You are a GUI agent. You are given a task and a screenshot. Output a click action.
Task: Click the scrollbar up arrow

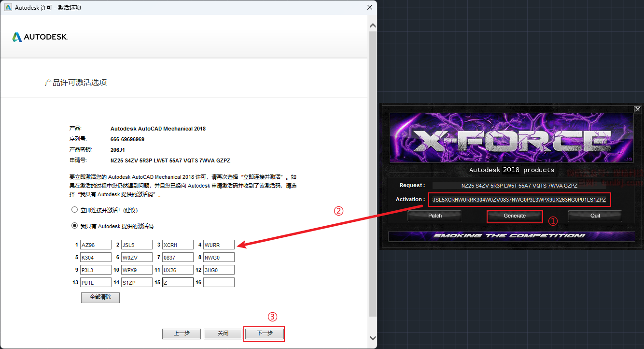coord(372,25)
